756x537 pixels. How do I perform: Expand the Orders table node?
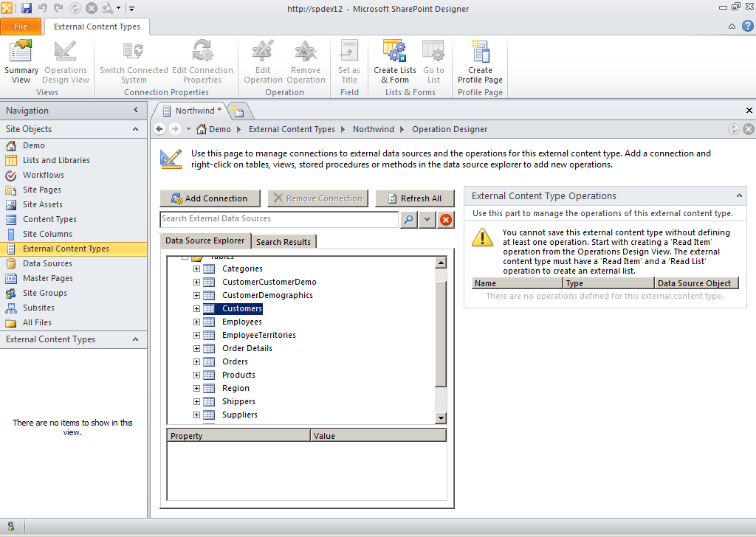196,361
